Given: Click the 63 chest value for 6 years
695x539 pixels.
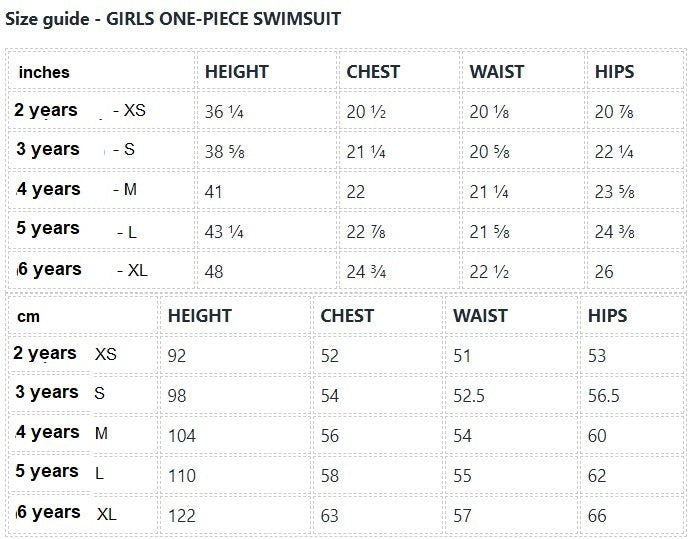Looking at the screenshot, I should coord(330,516).
